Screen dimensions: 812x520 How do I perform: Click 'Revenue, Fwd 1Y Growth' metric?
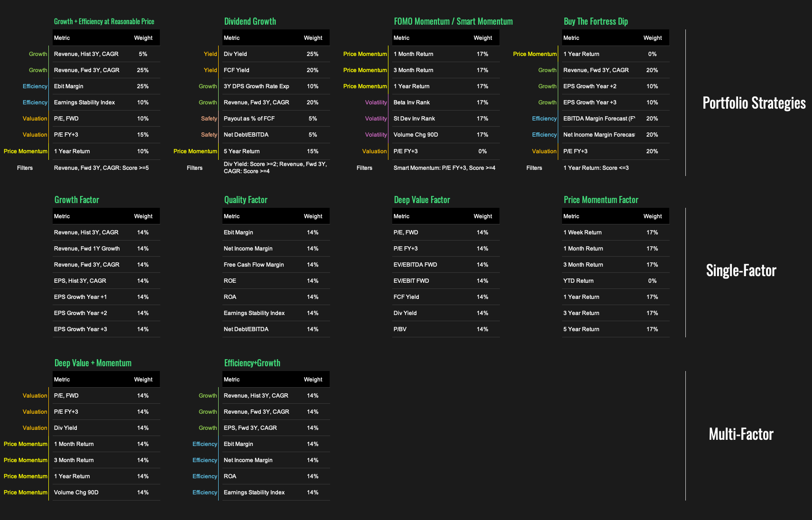tap(87, 249)
